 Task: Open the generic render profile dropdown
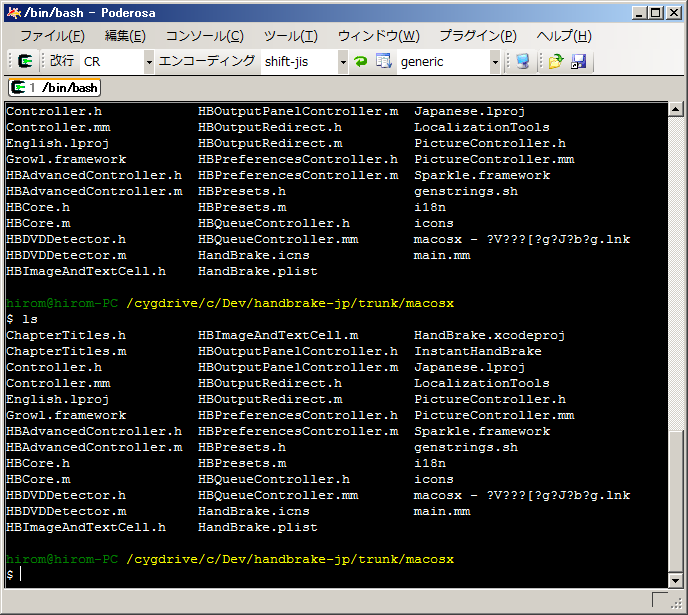click(495, 62)
